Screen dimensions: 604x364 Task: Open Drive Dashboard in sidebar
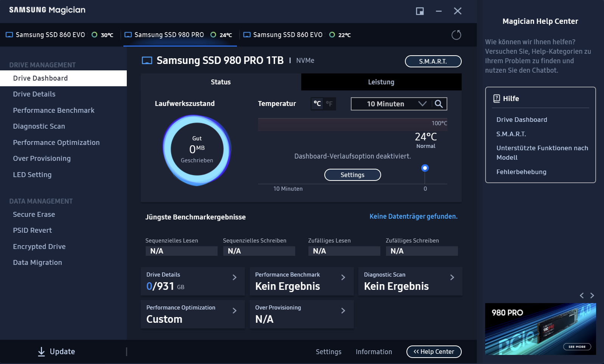[63, 78]
